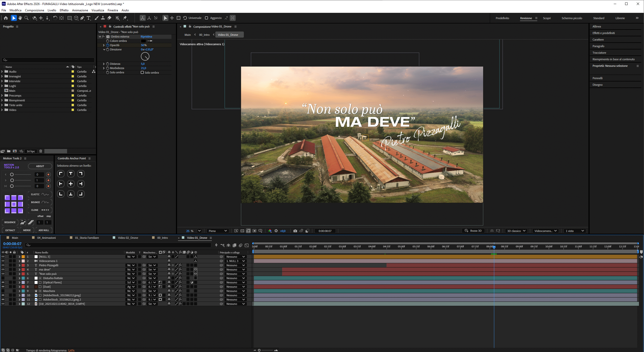644x352 pixels.
Task: Toggle visibility of the [Dust] layer
Action: pyautogui.click(x=3, y=287)
